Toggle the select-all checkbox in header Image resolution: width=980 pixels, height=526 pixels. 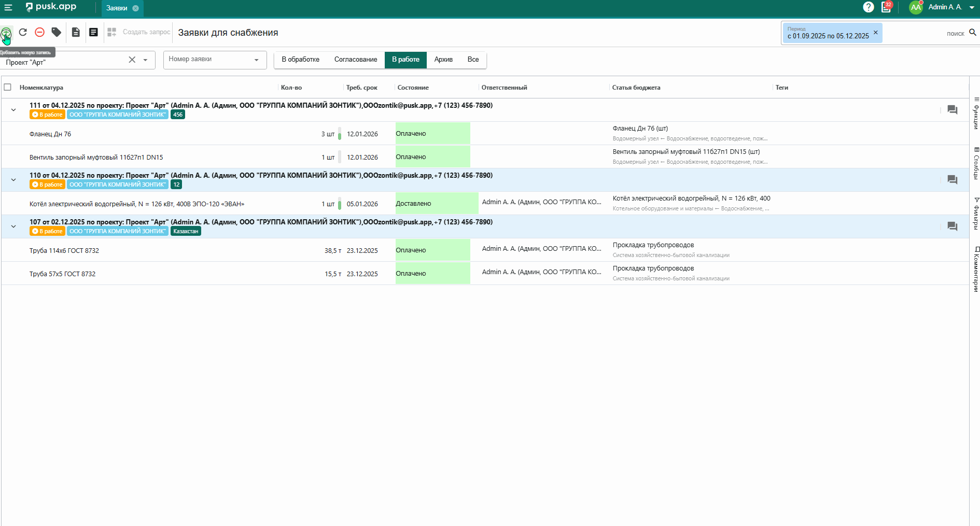point(8,87)
